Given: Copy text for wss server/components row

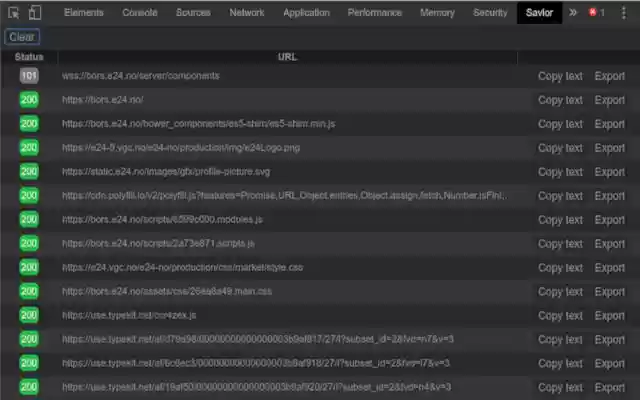Looking at the screenshot, I should [x=560, y=76].
